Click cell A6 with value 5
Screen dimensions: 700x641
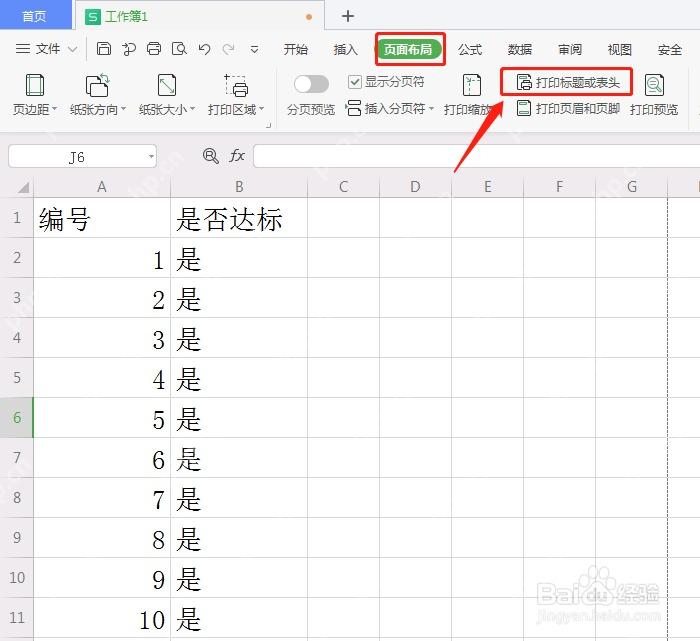click(x=102, y=418)
